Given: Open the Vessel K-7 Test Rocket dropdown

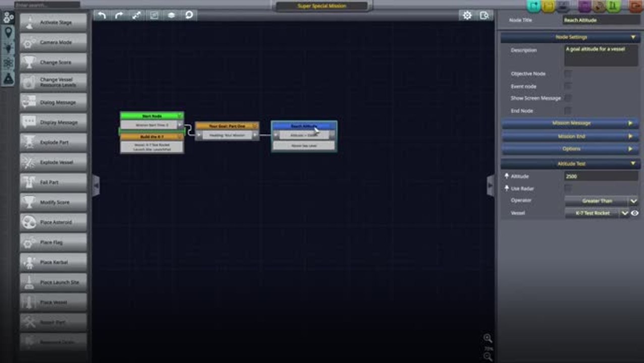Looking at the screenshot, I should (597, 213).
